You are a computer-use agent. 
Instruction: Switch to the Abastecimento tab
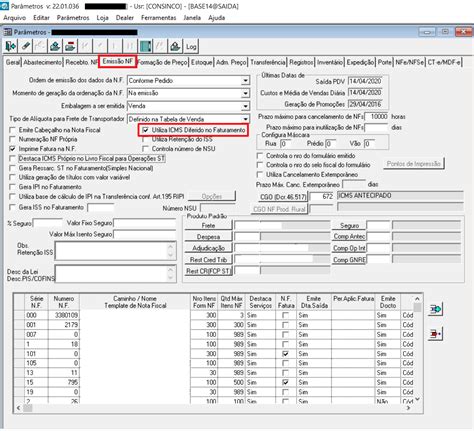click(43, 62)
